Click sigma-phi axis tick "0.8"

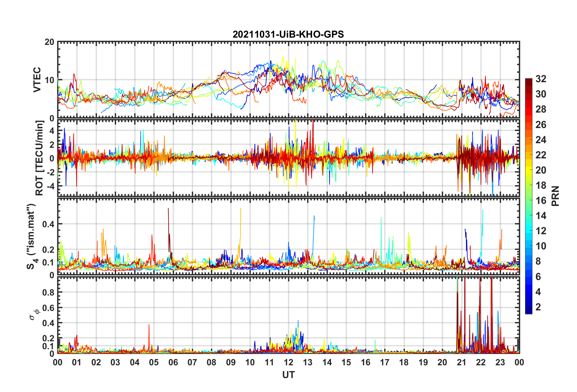48,292
